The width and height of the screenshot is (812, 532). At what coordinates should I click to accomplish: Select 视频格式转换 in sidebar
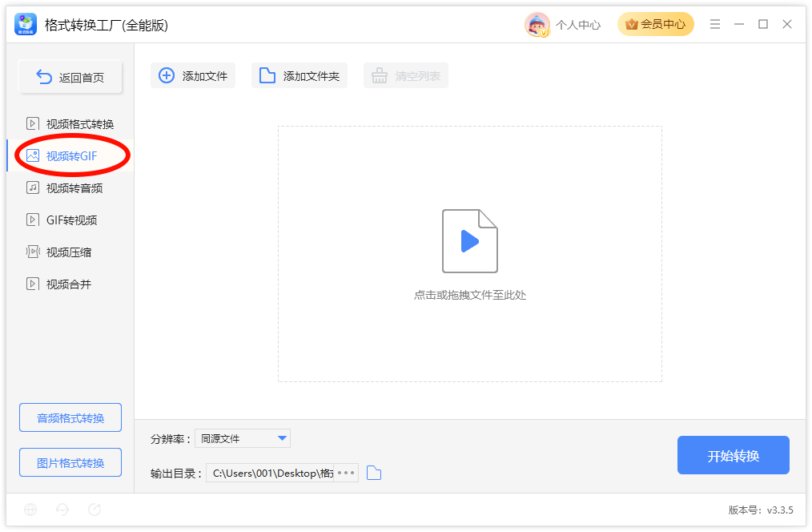pos(70,124)
